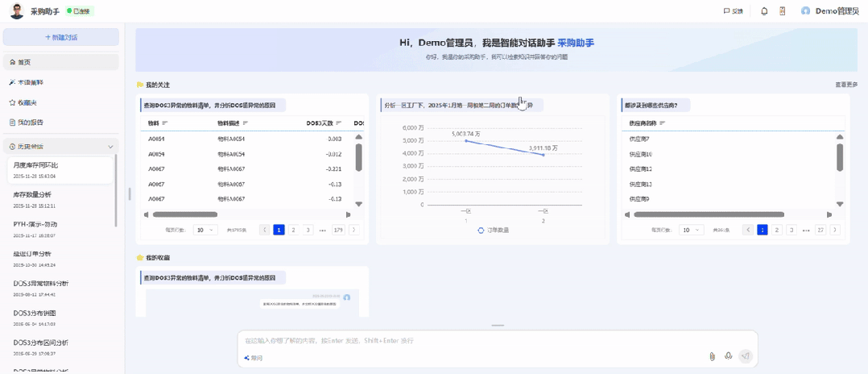This screenshot has height=374, width=868.
Task: Open rows-per-page dropdown in supplier table
Action: point(691,230)
